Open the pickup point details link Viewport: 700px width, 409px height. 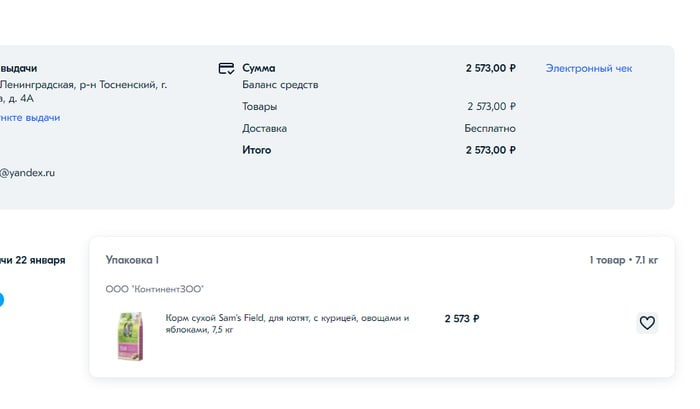[x=30, y=118]
